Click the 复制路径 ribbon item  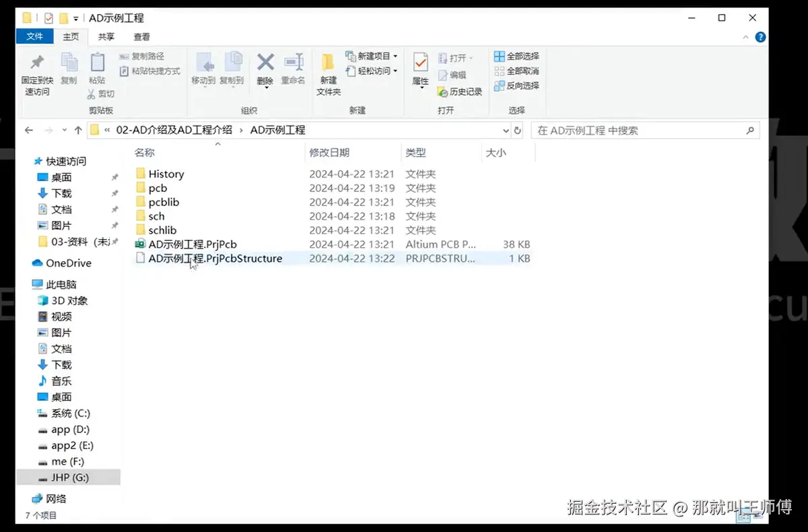coord(142,57)
